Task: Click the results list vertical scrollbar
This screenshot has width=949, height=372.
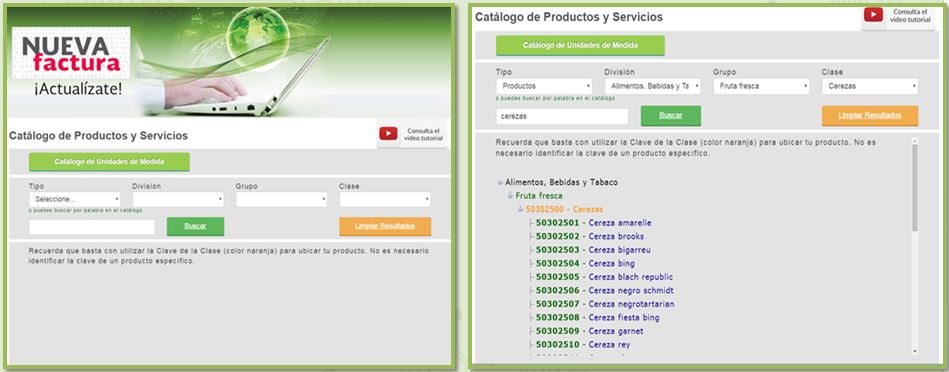Action: coord(915,245)
